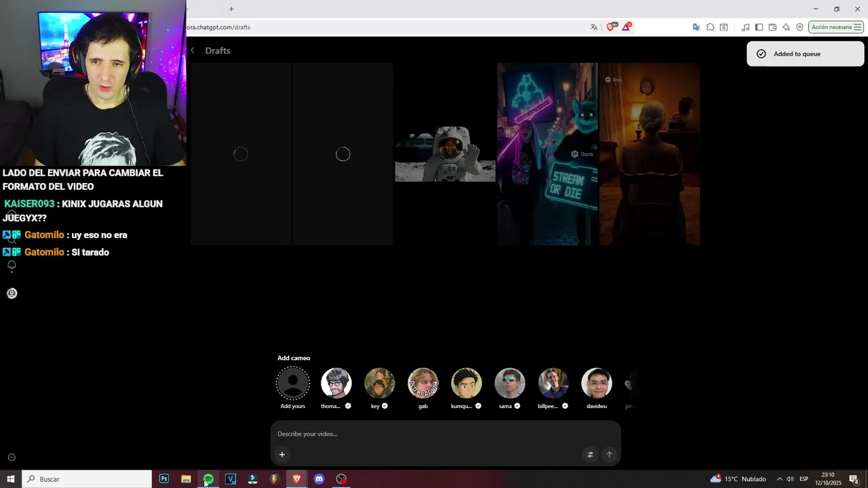Screen dimensions: 868x488
Task: Click the bell notification icon in left sidebar
Action: coord(12,265)
